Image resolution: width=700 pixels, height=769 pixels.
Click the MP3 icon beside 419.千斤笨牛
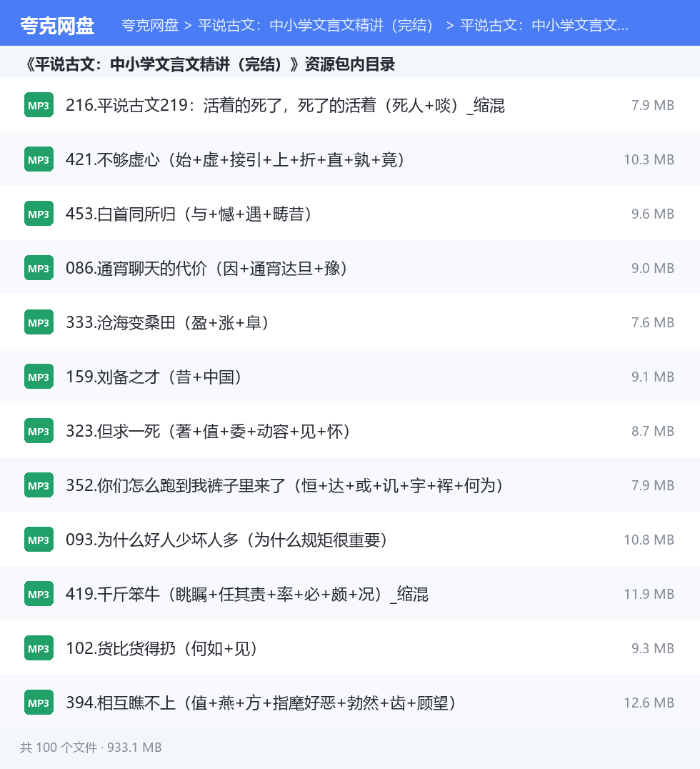click(x=39, y=594)
